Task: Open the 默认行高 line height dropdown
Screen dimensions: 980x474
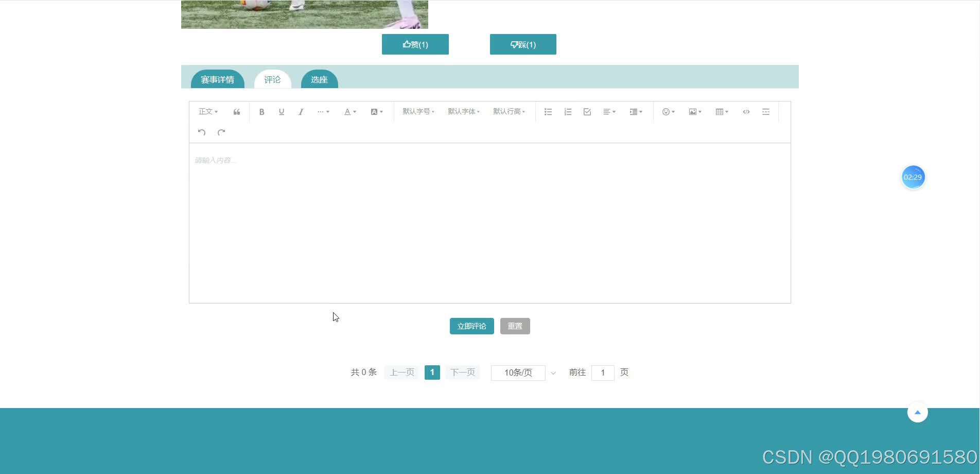Action: pyautogui.click(x=509, y=112)
